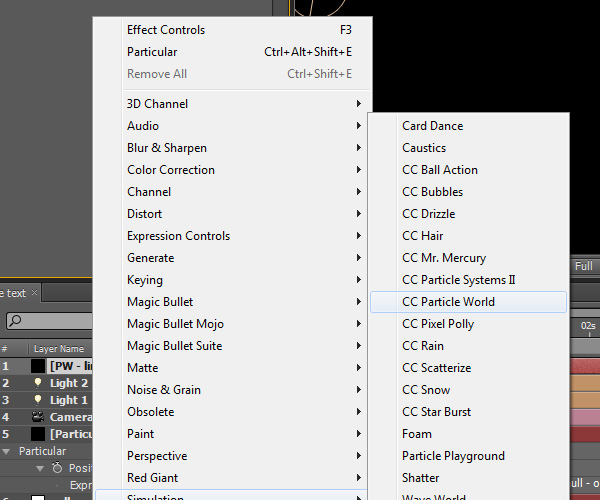600x500 pixels.
Task: Open the Matte submenu
Action: click(233, 368)
